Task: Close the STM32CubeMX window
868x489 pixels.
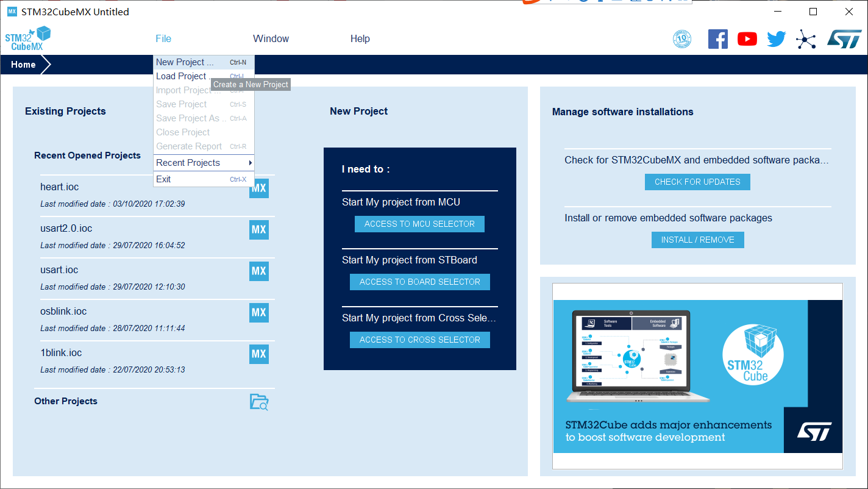Action: 849,12
